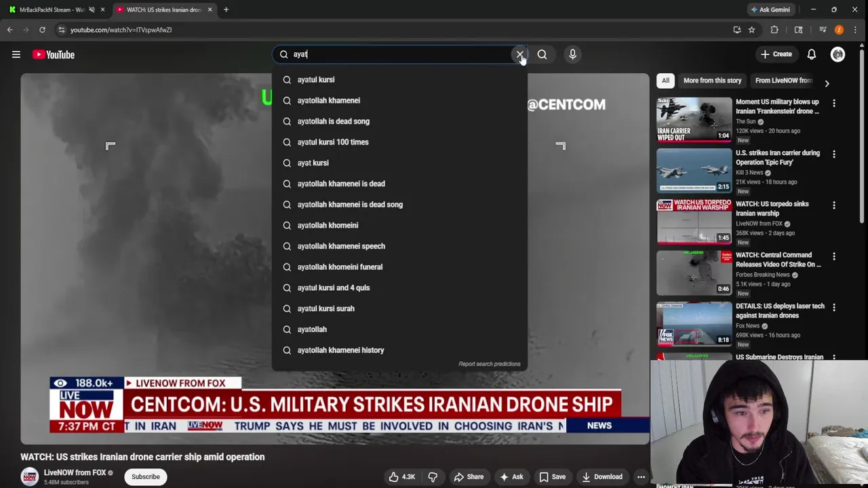
Task: Open options for 'US torpedo sinks' video
Action: (x=834, y=205)
